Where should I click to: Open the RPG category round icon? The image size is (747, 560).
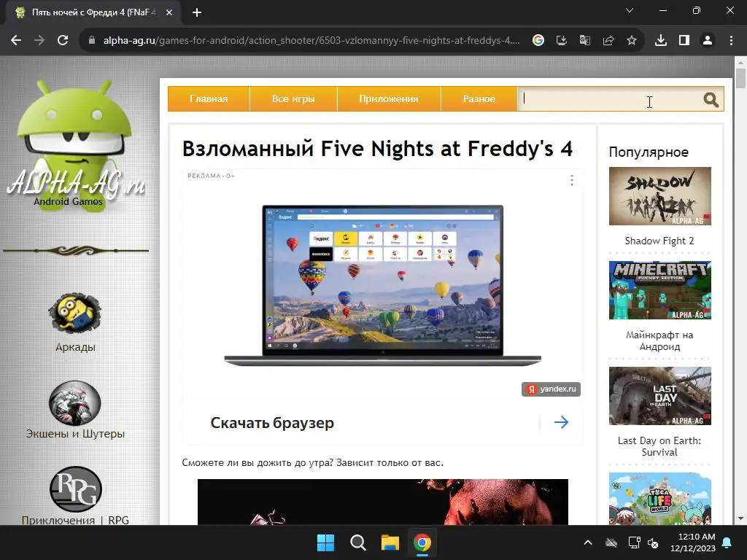coord(76,489)
